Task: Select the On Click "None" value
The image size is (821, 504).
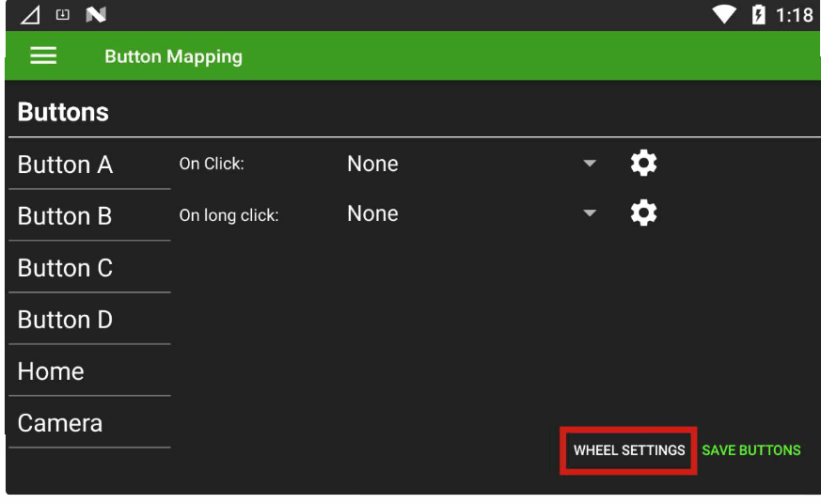Action: click(x=373, y=164)
